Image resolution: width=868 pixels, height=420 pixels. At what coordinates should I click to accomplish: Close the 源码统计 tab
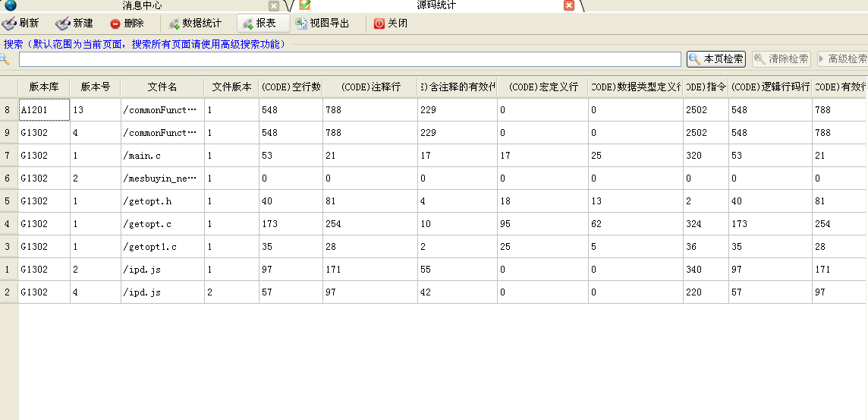tap(569, 5)
